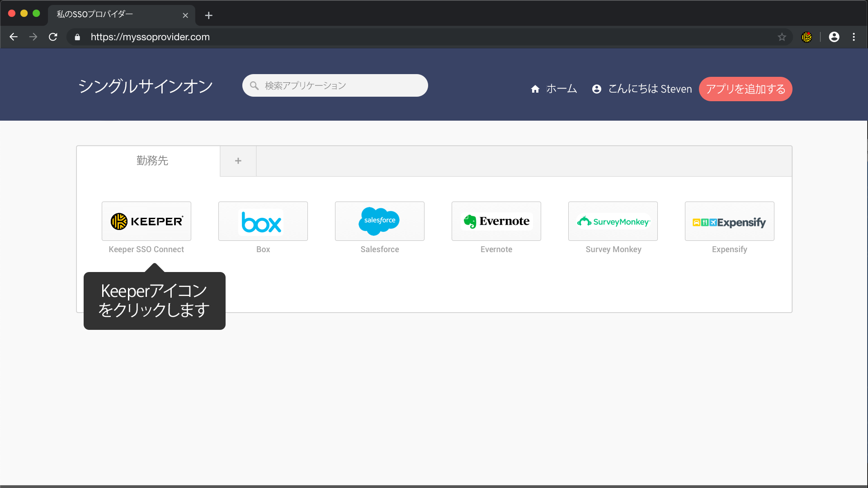
Task: Open the Chrome three-dot menu
Action: 854,37
